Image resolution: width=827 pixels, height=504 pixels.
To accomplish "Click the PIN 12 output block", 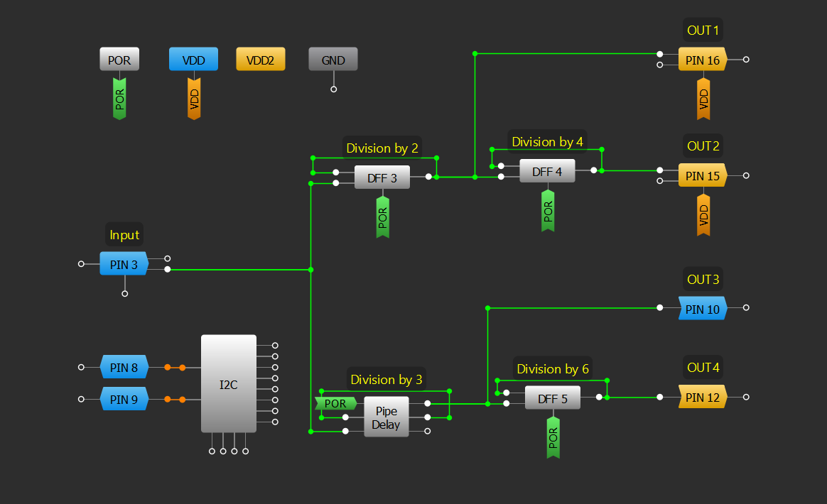I will click(x=702, y=398).
